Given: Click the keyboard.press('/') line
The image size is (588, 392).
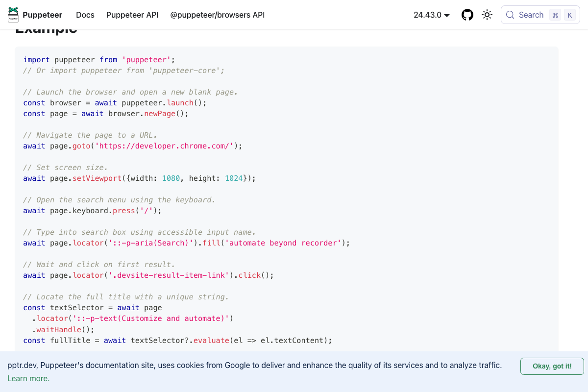Looking at the screenshot, I should (x=92, y=211).
